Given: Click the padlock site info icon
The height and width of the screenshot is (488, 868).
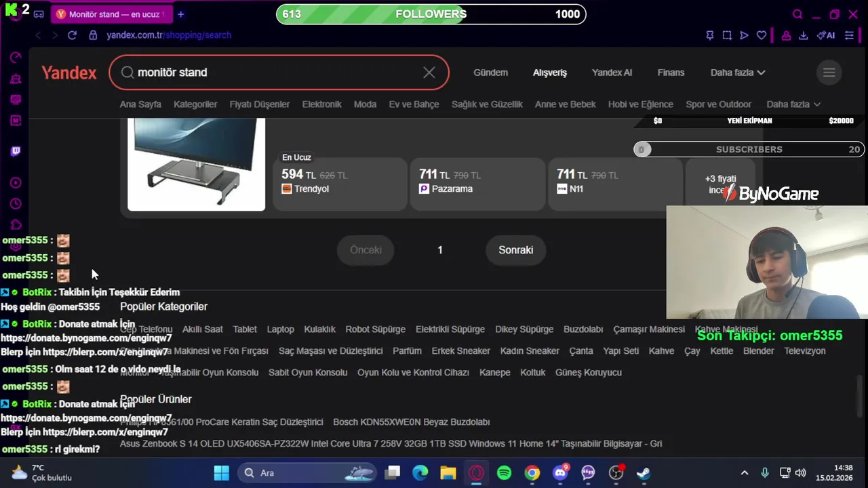Looking at the screenshot, I should coord(93,35).
